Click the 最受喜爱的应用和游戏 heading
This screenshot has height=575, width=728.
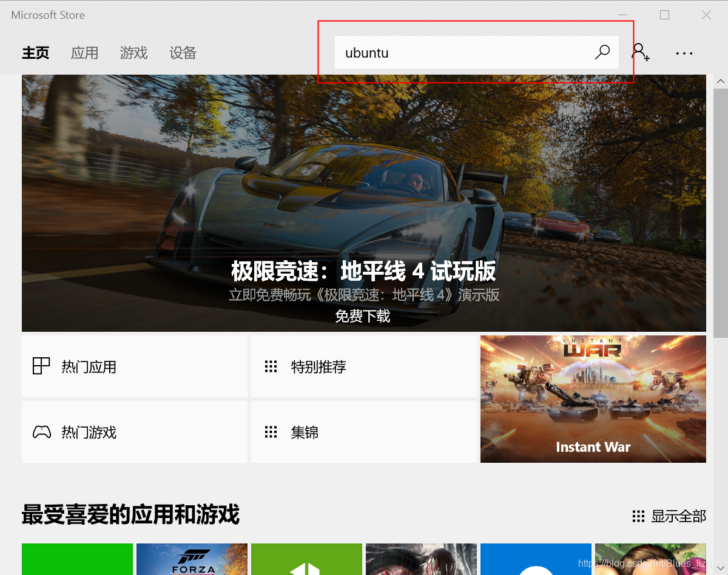(x=130, y=515)
